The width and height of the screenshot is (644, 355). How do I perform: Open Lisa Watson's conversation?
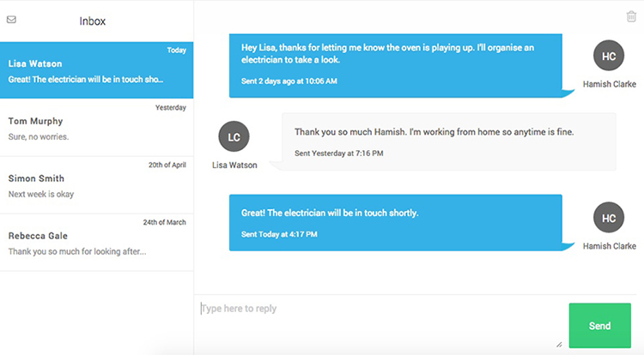97,70
